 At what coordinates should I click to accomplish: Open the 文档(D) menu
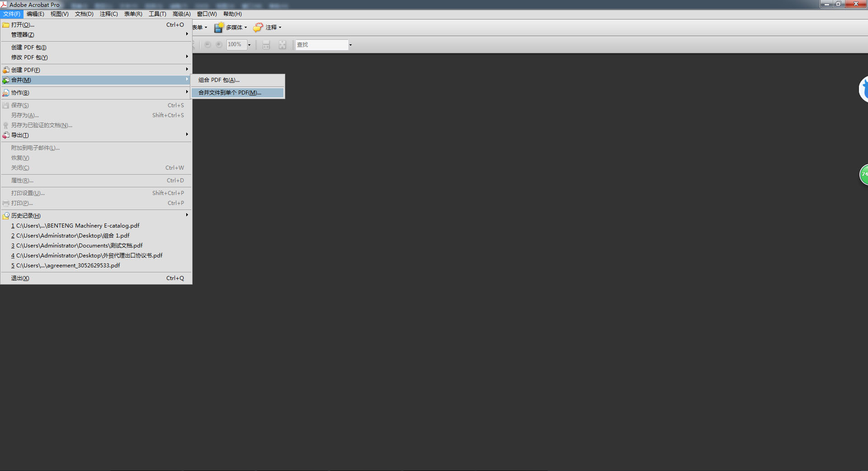click(x=84, y=14)
